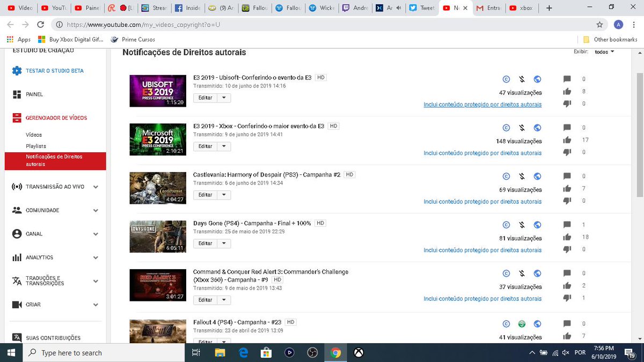Image resolution: width=644 pixels, height=362 pixels.
Task: Open Chrome from the Windows taskbar
Action: coord(336,352)
